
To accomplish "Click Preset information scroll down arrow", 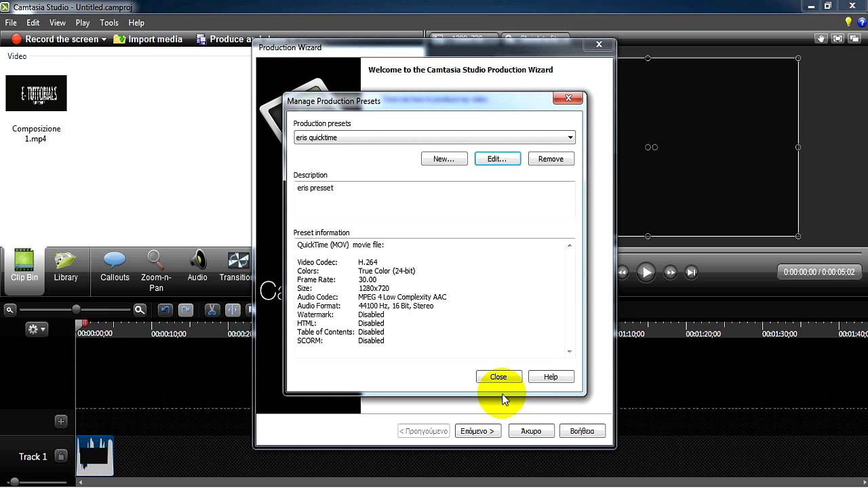I will click(570, 352).
